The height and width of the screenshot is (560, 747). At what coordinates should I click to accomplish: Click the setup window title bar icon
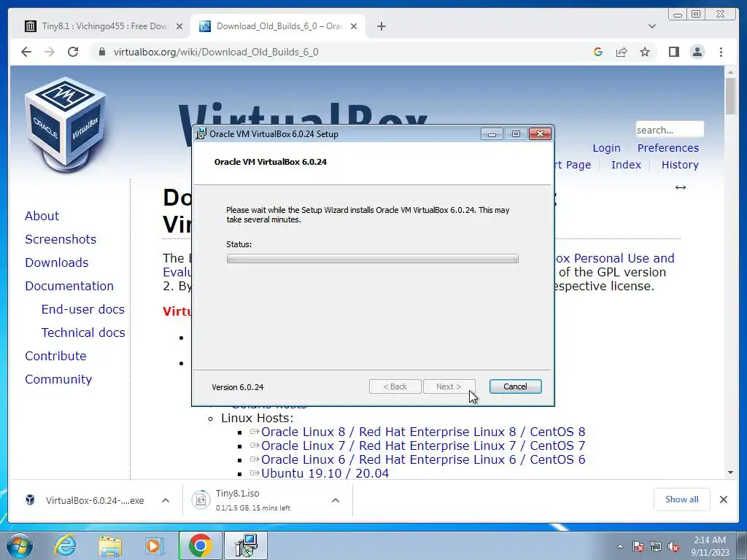pyautogui.click(x=201, y=134)
